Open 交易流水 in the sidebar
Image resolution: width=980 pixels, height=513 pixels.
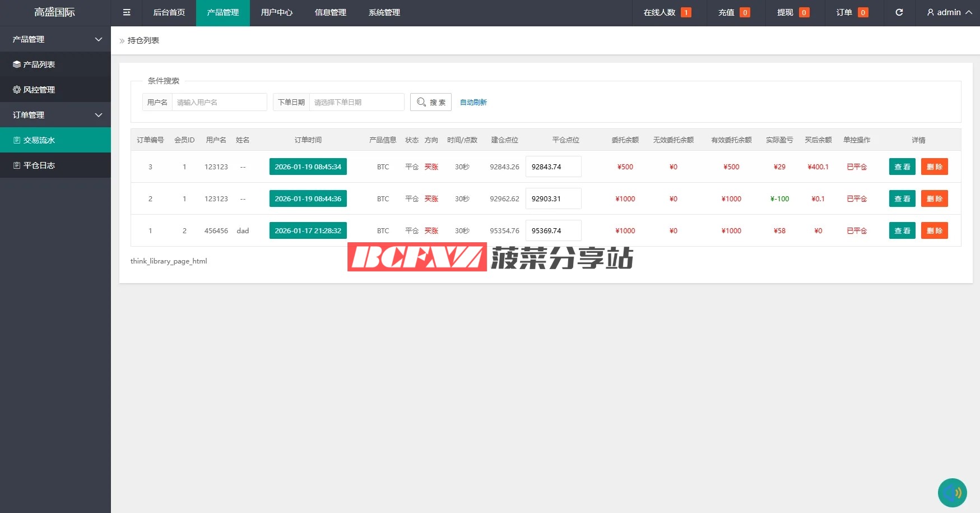click(x=39, y=140)
